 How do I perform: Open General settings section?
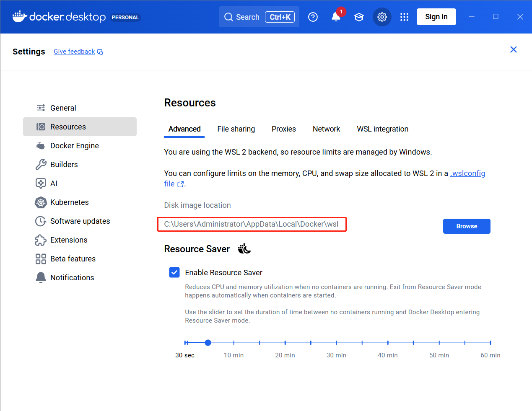(80, 108)
